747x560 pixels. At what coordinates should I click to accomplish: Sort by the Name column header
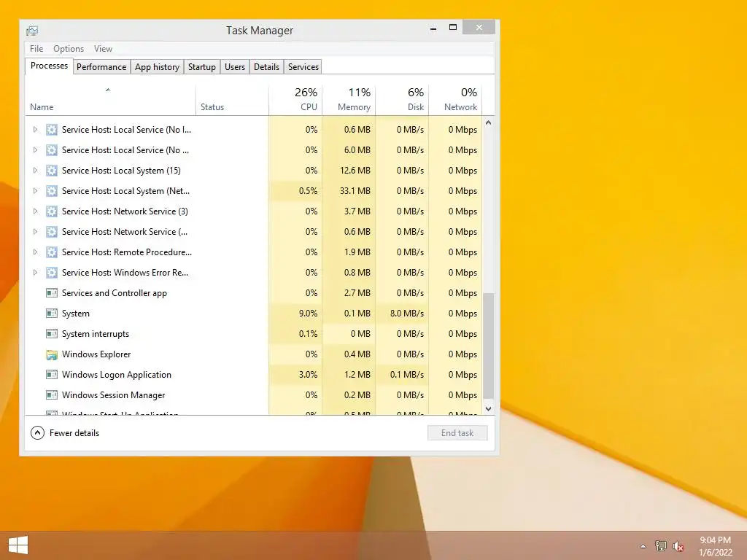point(110,100)
